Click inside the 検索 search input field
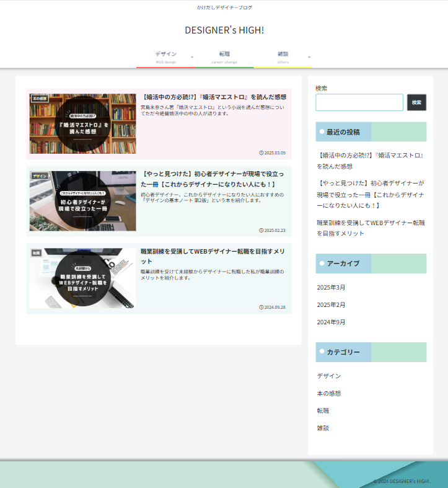Screen dimensions: 448x488 tap(359, 102)
